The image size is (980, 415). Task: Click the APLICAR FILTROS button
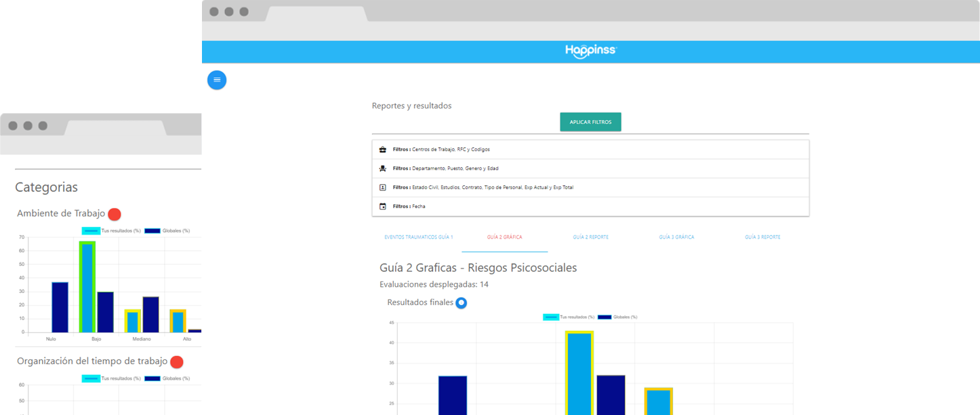590,122
